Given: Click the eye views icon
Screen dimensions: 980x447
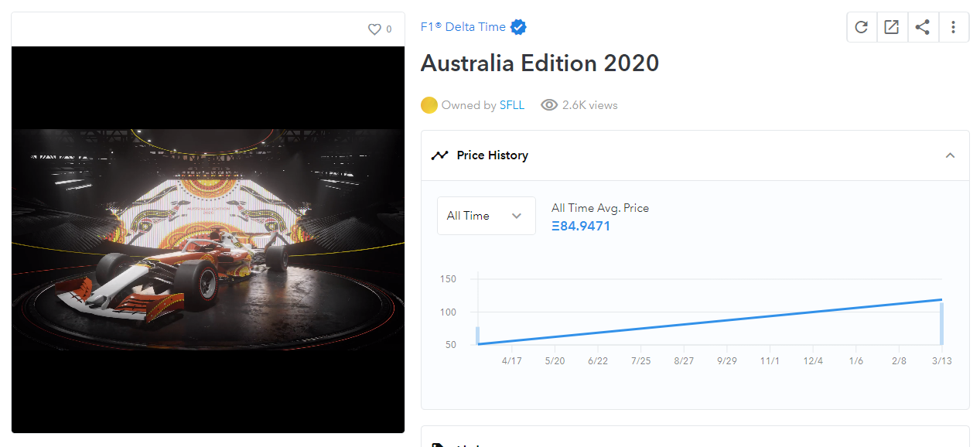Looking at the screenshot, I should (x=549, y=105).
